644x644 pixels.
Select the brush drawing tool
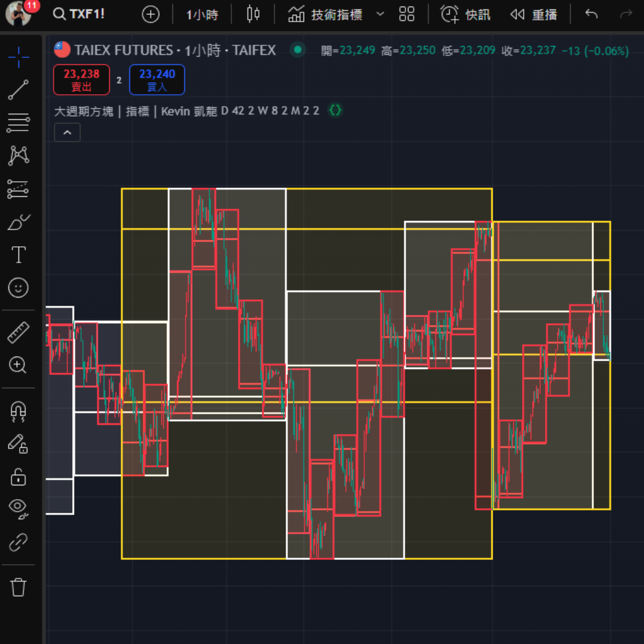pos(18,222)
